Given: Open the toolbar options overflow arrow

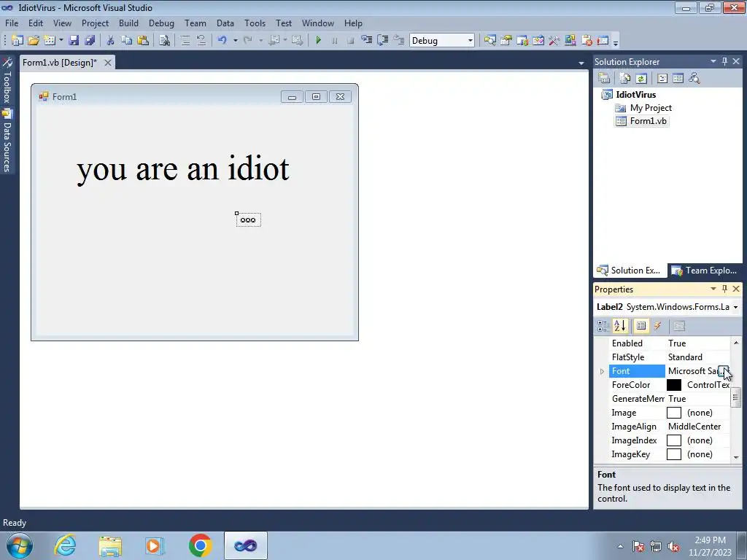Looking at the screenshot, I should click(616, 42).
